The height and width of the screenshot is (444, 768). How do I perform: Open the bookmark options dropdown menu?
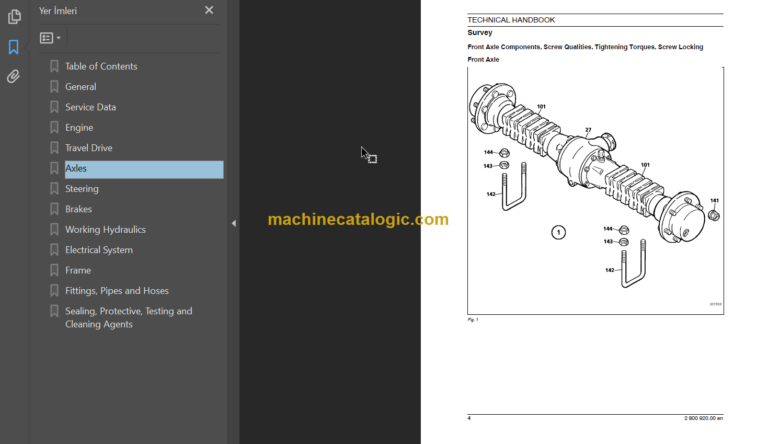click(50, 38)
